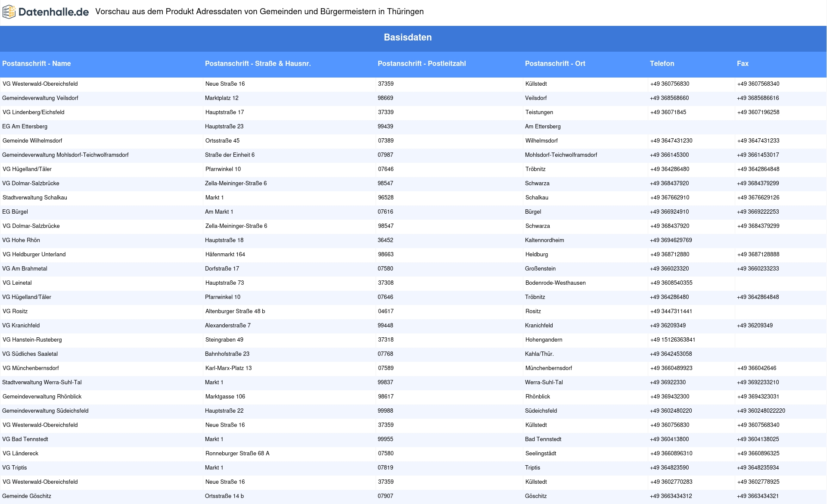Click the phone number +49 3694629769
Screen dimensions: 827x504
[x=671, y=240]
